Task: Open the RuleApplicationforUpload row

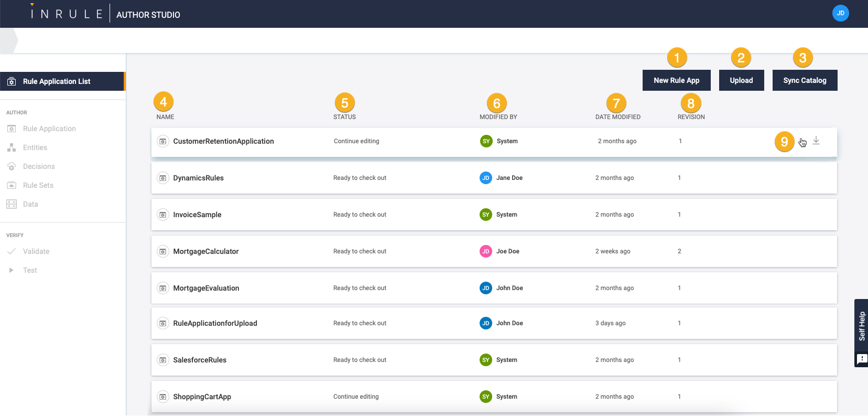Action: tap(215, 323)
